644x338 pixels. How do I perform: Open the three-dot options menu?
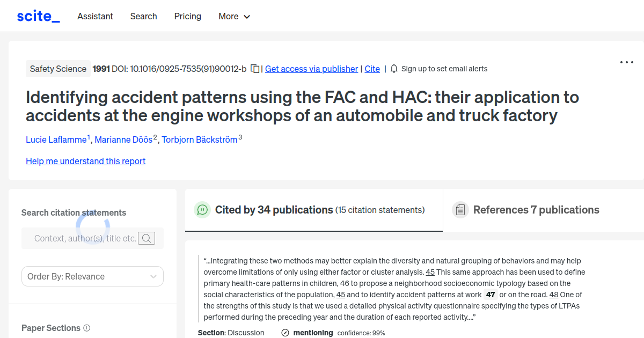pos(626,62)
